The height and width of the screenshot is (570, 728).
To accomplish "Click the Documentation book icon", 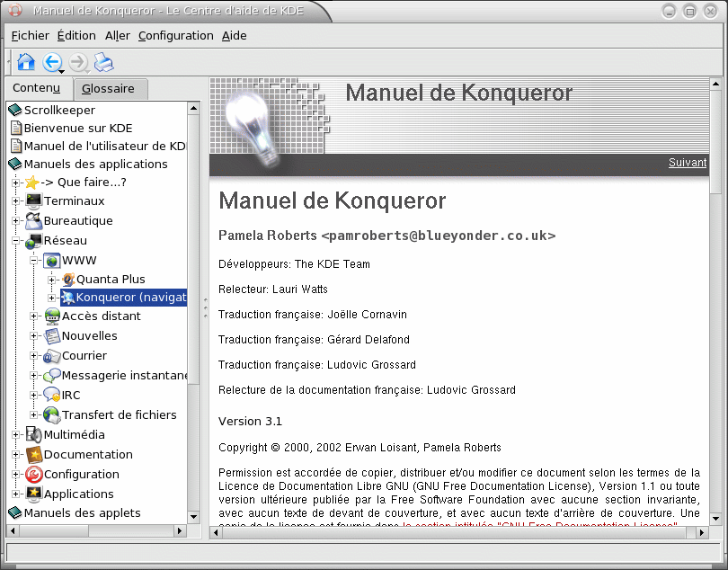I will (34, 455).
